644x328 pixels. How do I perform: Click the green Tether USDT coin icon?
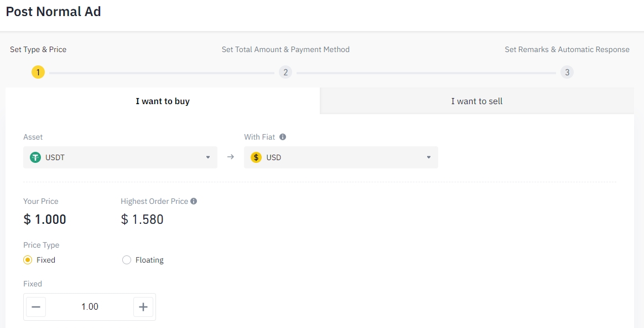[x=35, y=157]
